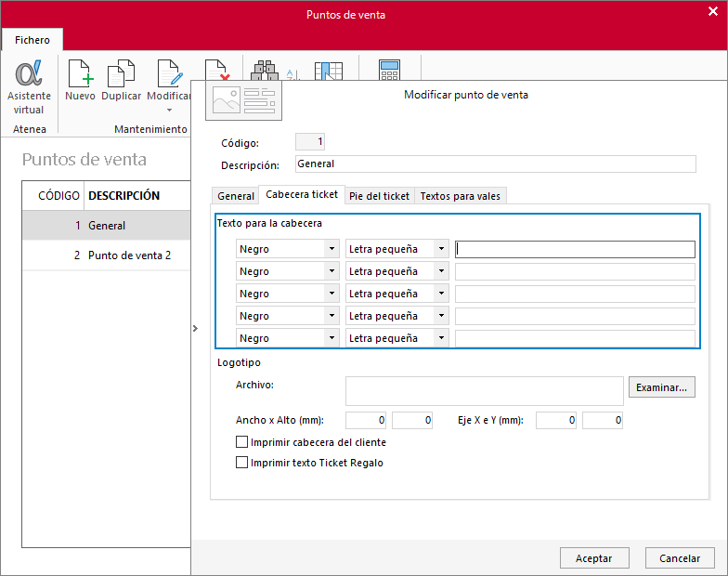Enable Imprimir cabecera del cliente checkbox
This screenshot has width=728, height=576.
coord(241,442)
